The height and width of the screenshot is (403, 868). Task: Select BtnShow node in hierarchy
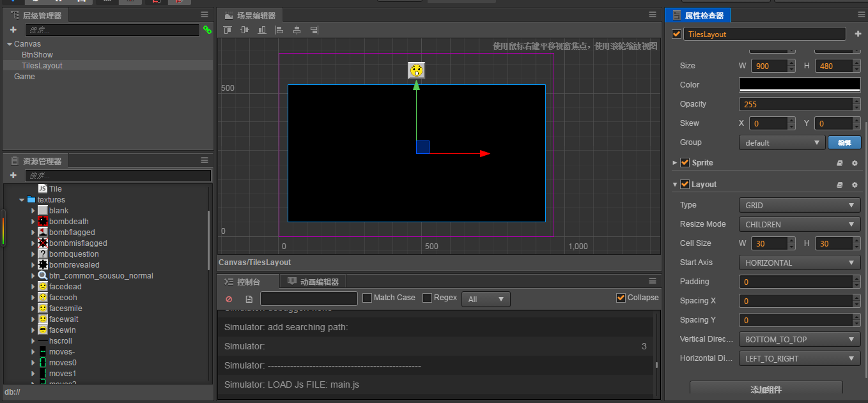pyautogui.click(x=37, y=55)
